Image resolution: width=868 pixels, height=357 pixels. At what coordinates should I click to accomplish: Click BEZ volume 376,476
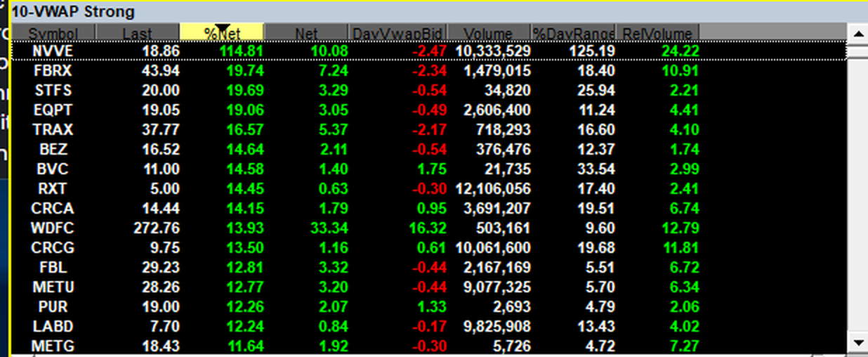504,149
